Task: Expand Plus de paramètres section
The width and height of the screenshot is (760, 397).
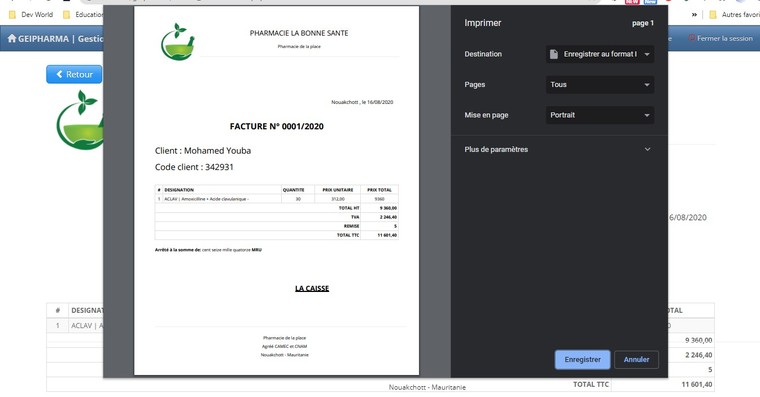Action: [557, 149]
